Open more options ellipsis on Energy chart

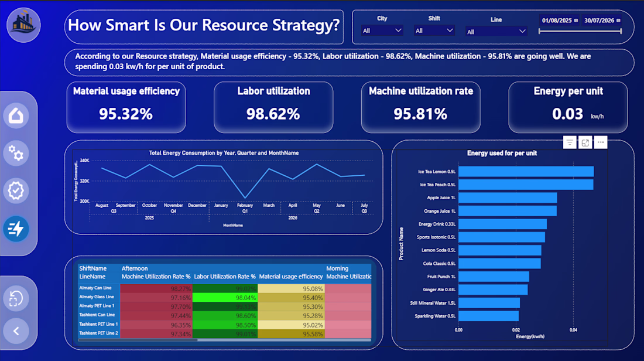[x=601, y=142]
